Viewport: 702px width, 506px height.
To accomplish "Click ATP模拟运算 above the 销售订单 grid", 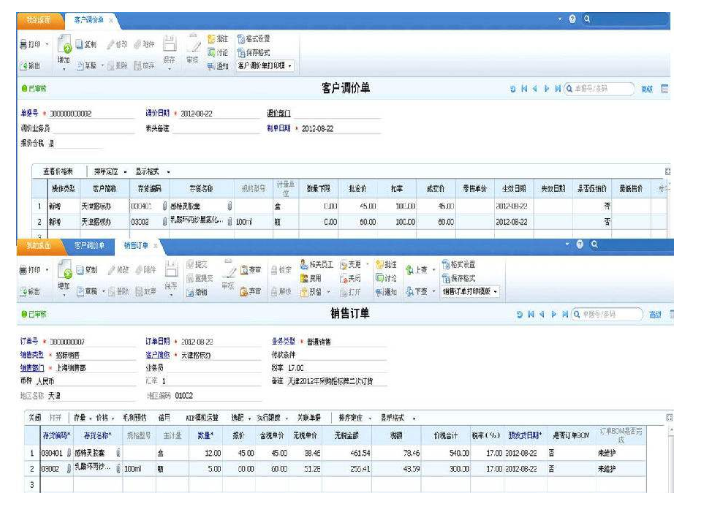I will (x=202, y=418).
